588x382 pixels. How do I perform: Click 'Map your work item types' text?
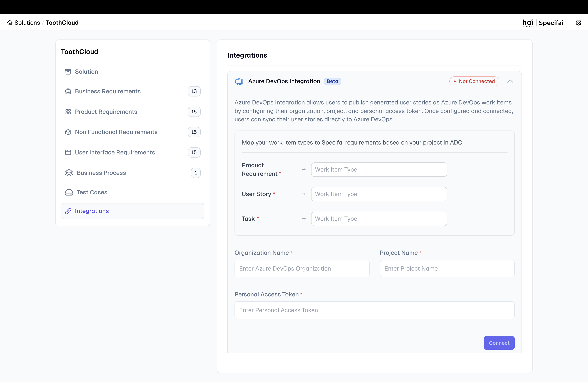352,143
